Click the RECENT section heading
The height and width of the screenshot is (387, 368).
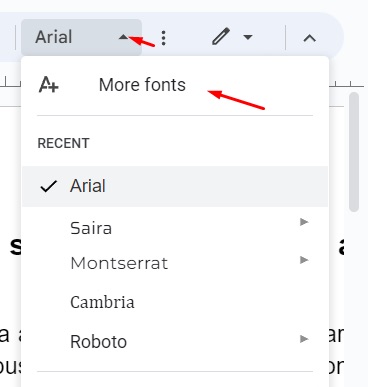pos(63,143)
